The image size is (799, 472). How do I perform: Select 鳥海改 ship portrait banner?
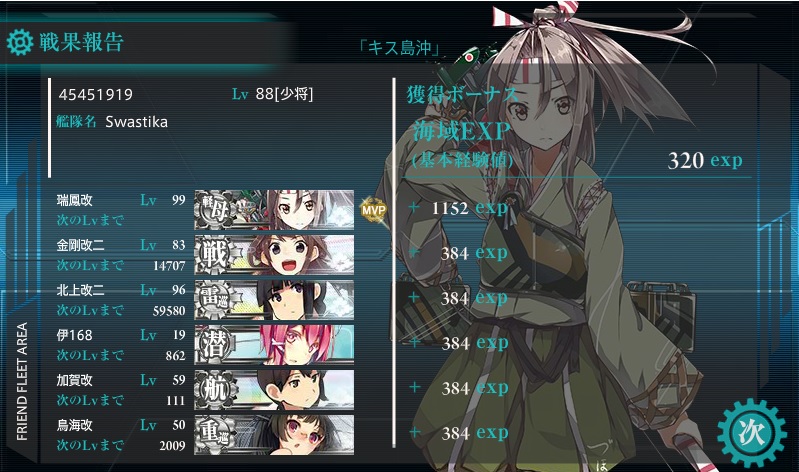tap(274, 434)
